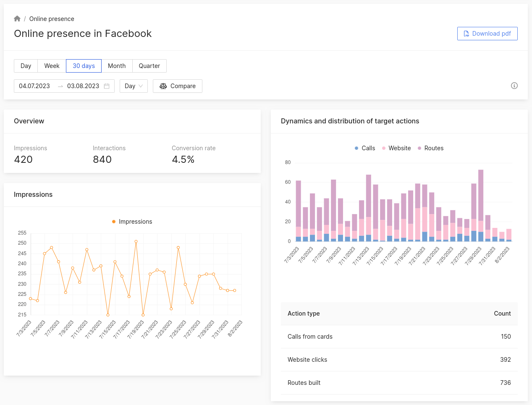Click the purple Routes legend dot

pyautogui.click(x=419, y=148)
